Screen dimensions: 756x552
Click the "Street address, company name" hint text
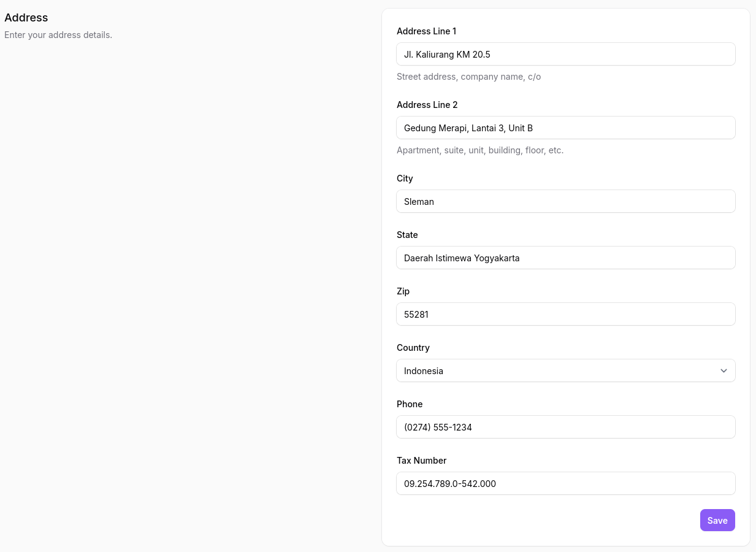tap(468, 77)
